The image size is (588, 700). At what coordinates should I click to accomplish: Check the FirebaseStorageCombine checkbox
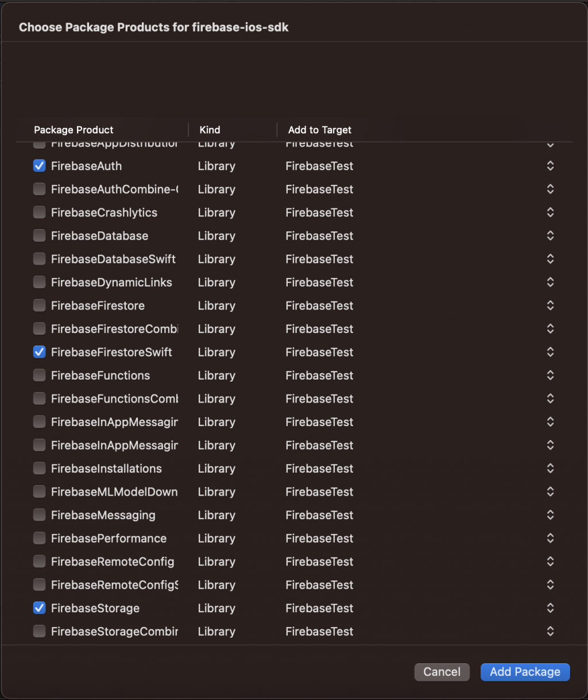tap(39, 632)
